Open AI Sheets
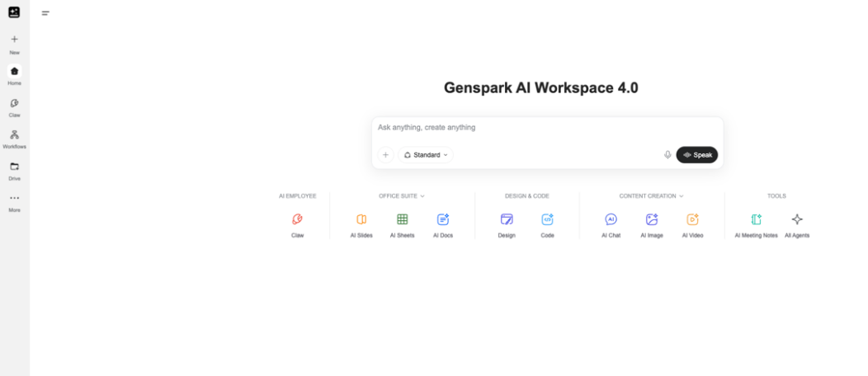 click(x=403, y=225)
